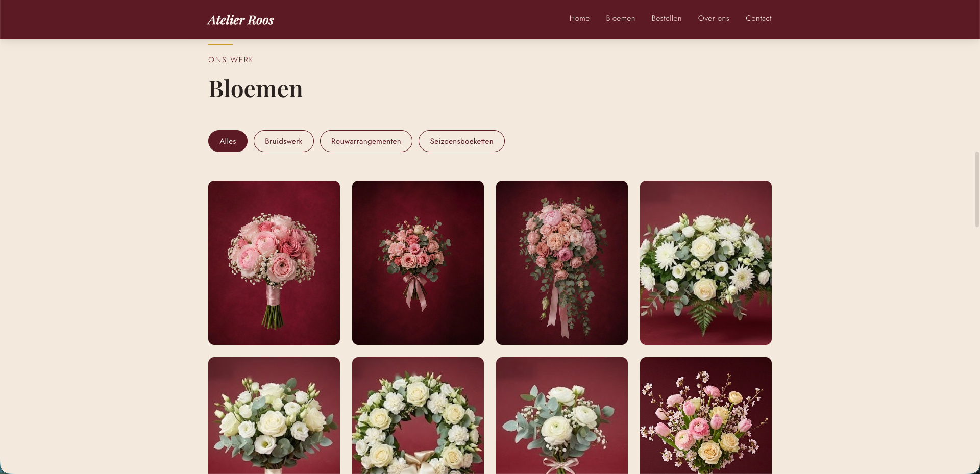Navigate to Over ons
The height and width of the screenshot is (474, 980).
pos(714,18)
